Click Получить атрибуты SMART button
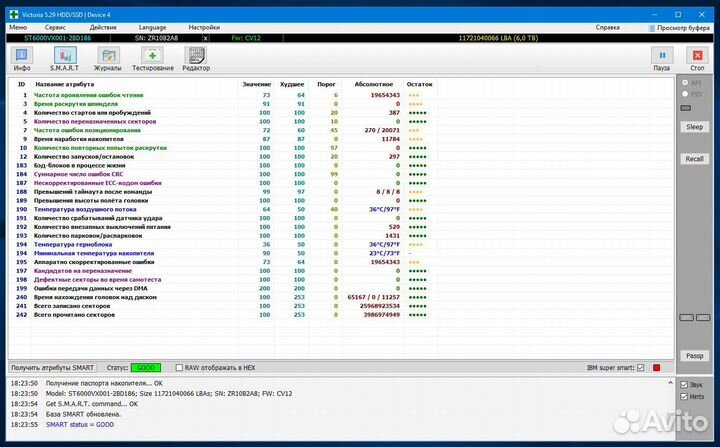 (51, 367)
